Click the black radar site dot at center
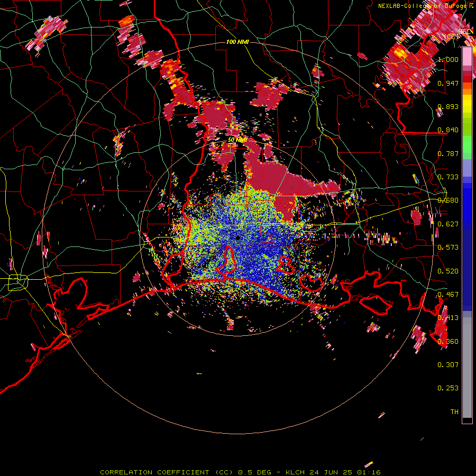The height and width of the screenshot is (476, 476). click(238, 237)
